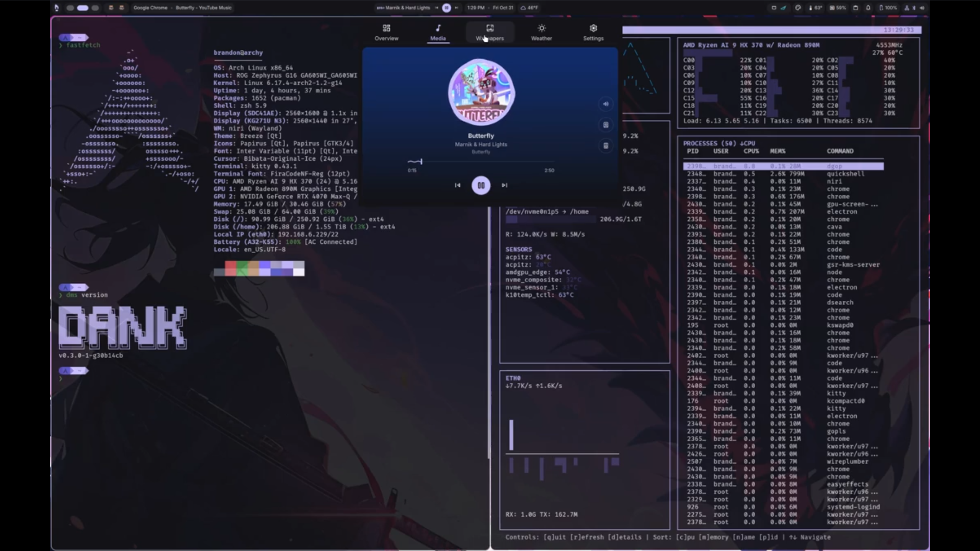Open the Wallpapers tab
The width and height of the screenshot is (980, 551).
tap(490, 33)
